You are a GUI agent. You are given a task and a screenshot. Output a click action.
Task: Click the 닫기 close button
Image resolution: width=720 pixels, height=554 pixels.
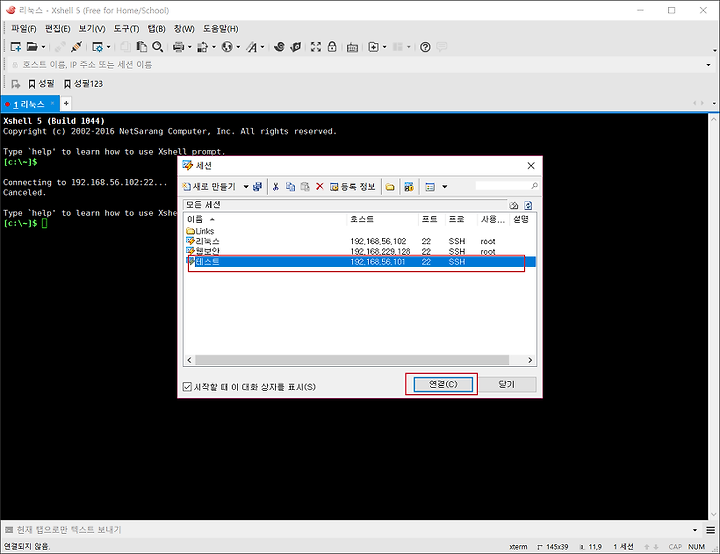coord(506,384)
